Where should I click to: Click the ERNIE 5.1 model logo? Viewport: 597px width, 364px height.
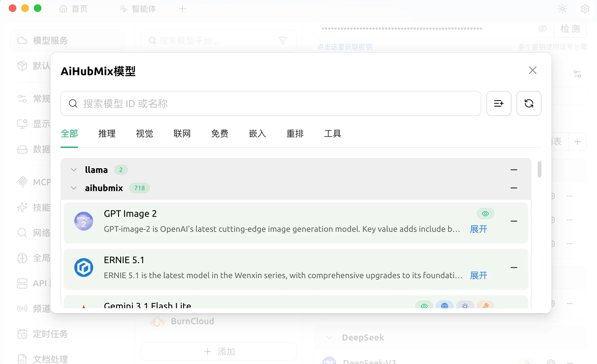[x=84, y=268]
